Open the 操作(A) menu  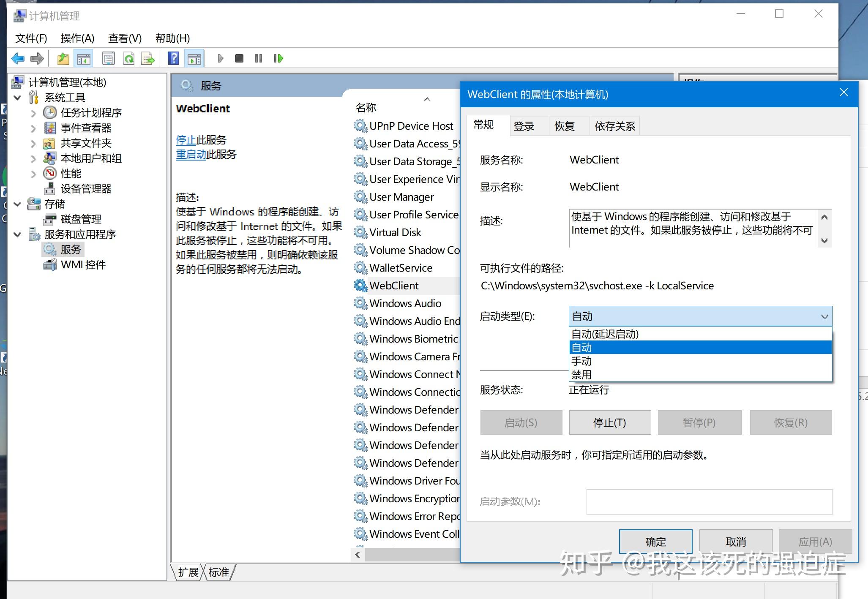click(x=77, y=38)
